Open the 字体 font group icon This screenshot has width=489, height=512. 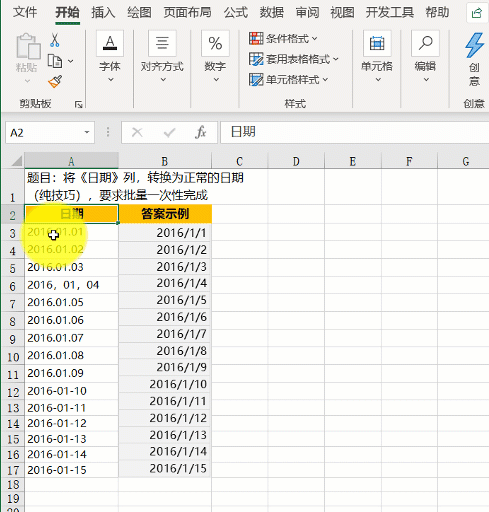tap(110, 43)
